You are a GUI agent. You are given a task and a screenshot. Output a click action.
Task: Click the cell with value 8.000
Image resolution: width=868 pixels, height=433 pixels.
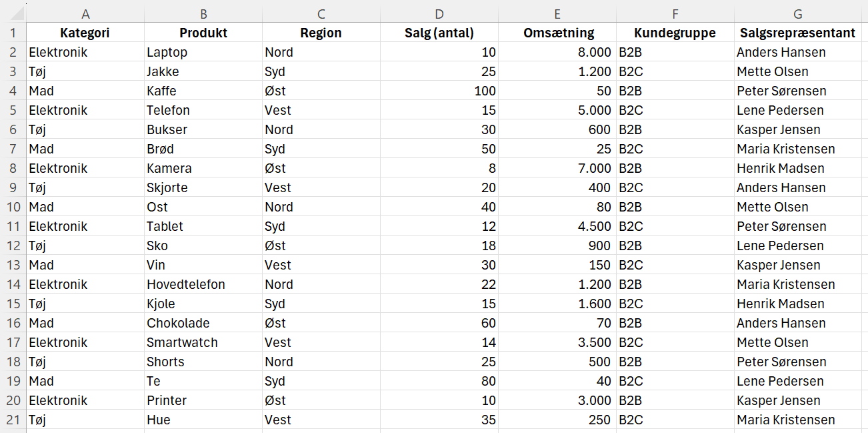pos(557,52)
